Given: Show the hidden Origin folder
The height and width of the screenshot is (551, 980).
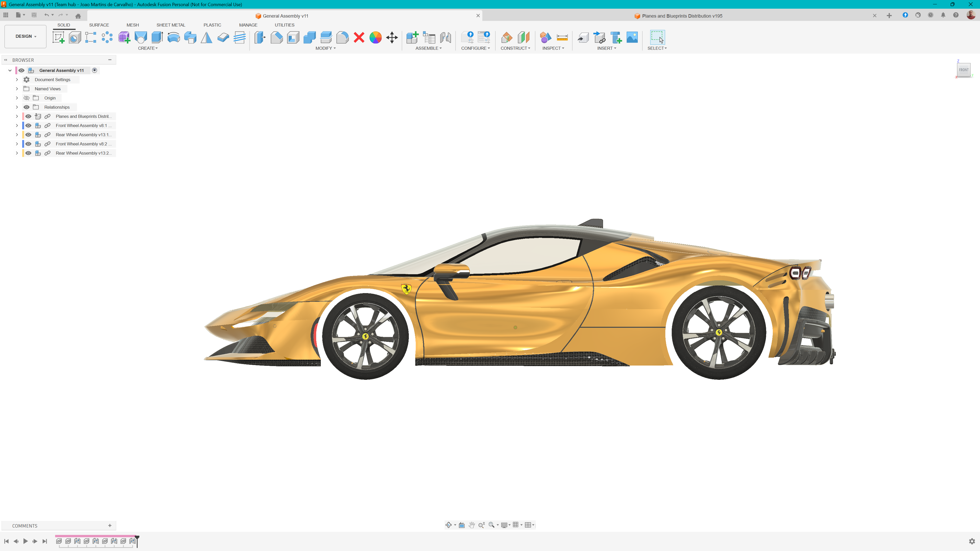Looking at the screenshot, I should (x=26, y=98).
